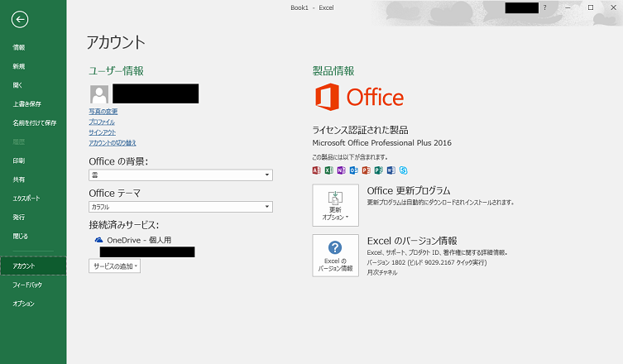
Task: Click the Excel product icon
Action: (328, 170)
